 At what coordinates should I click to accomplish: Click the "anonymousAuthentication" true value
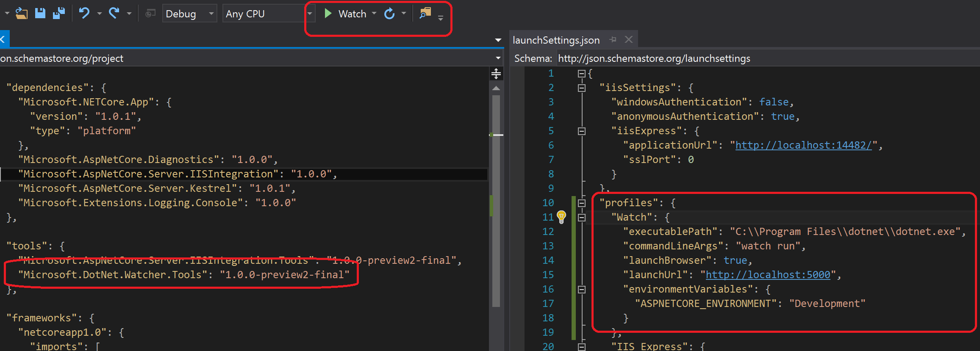783,116
